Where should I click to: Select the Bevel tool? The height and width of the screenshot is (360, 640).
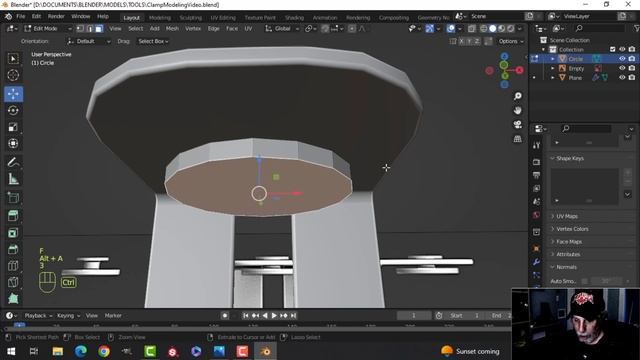[x=13, y=249]
